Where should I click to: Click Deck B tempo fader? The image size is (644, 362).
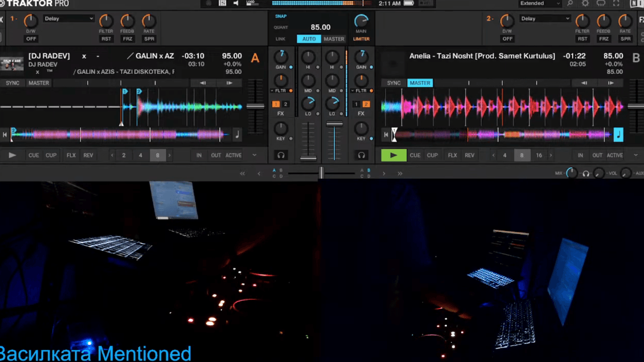click(x=637, y=106)
